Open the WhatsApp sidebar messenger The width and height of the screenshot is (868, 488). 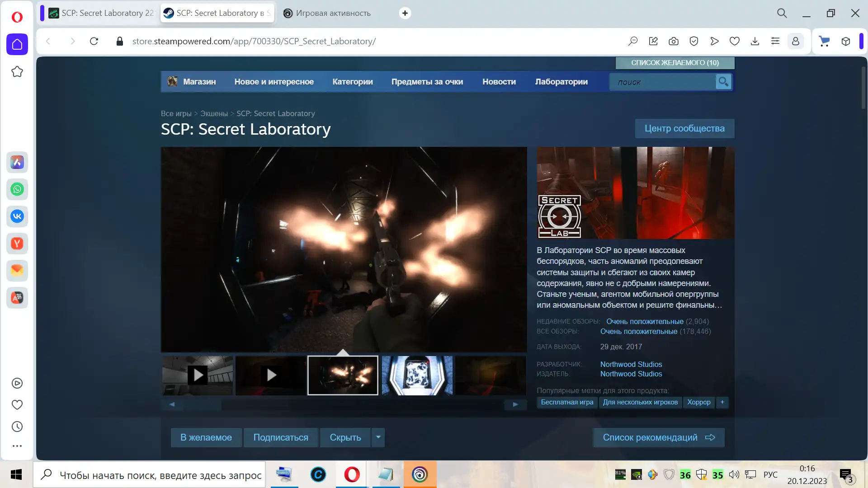17,189
